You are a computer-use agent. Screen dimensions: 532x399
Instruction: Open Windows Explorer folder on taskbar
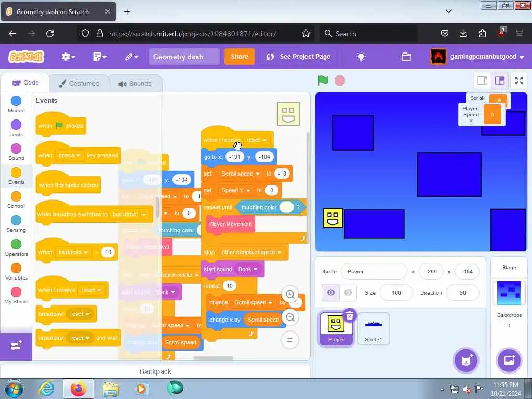(111, 389)
